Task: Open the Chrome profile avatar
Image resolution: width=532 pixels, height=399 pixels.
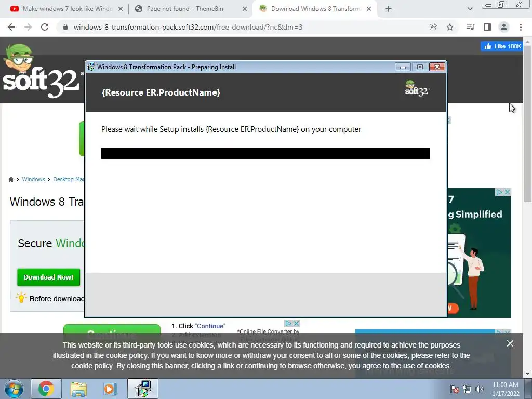Action: point(504,27)
